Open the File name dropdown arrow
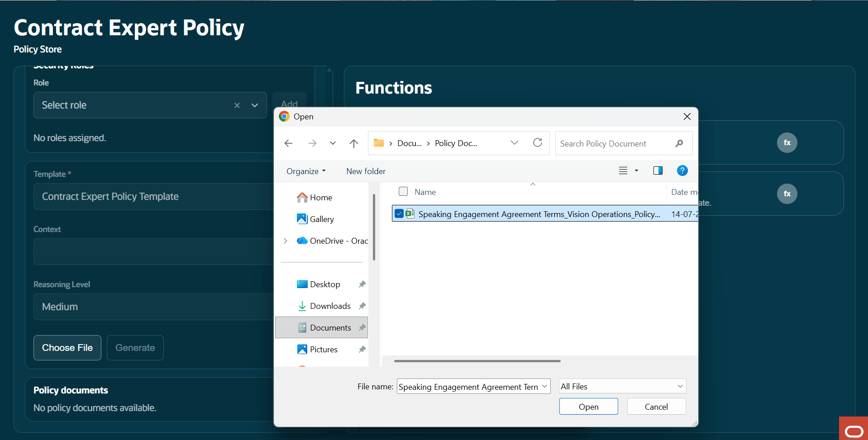The width and height of the screenshot is (868, 440). 544,386
